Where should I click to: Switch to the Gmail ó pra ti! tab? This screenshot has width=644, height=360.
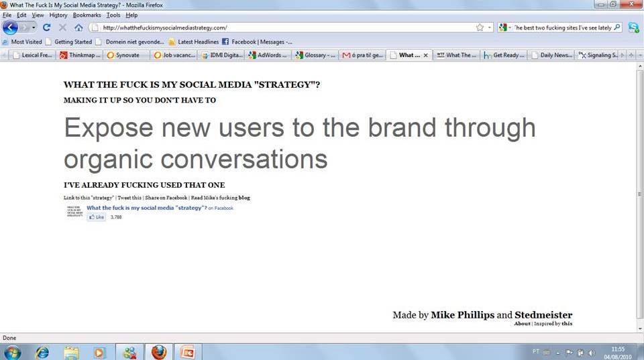tap(363, 55)
